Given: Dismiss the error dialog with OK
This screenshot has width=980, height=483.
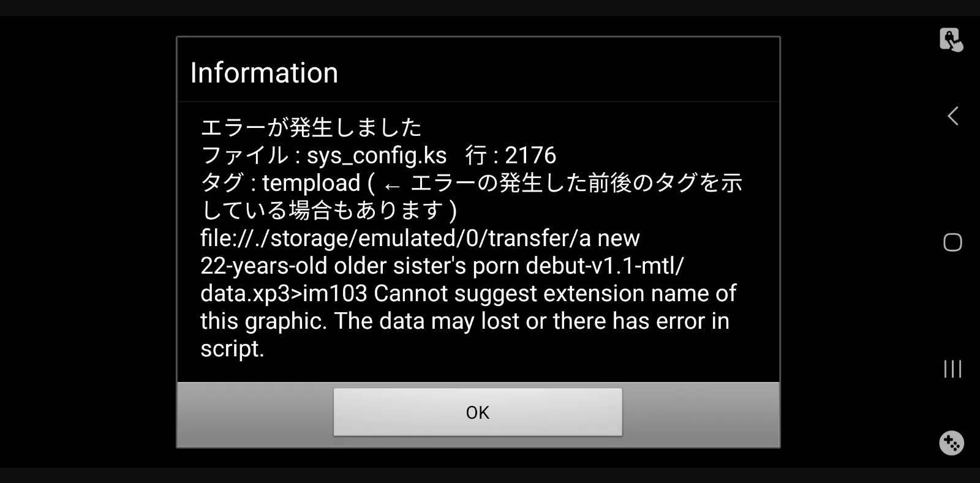Looking at the screenshot, I should tap(478, 412).
